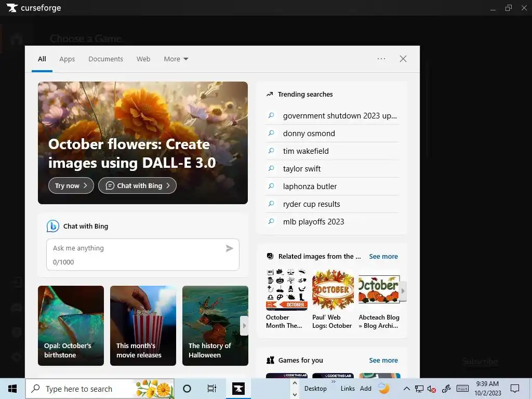Click taskbar scroll down arrow

(x=295, y=394)
